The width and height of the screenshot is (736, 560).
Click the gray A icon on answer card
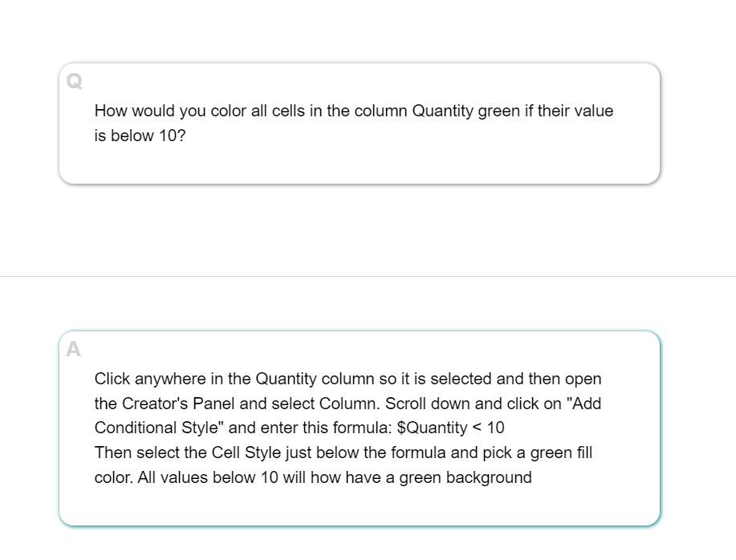point(73,350)
